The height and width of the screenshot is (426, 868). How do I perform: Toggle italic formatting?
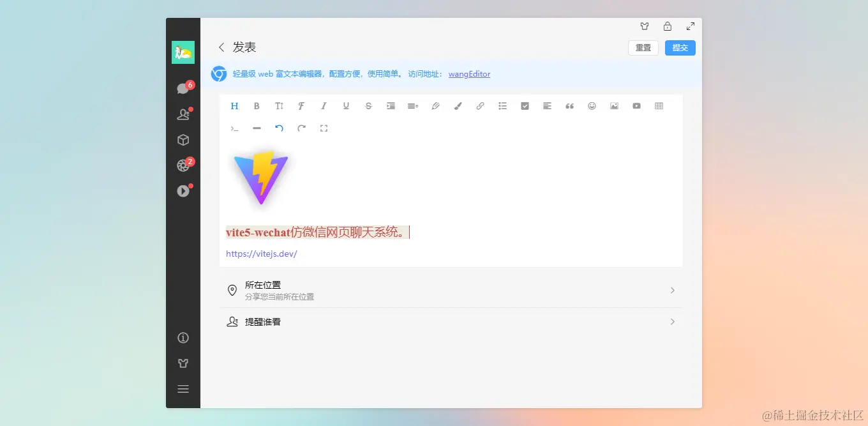(x=324, y=105)
